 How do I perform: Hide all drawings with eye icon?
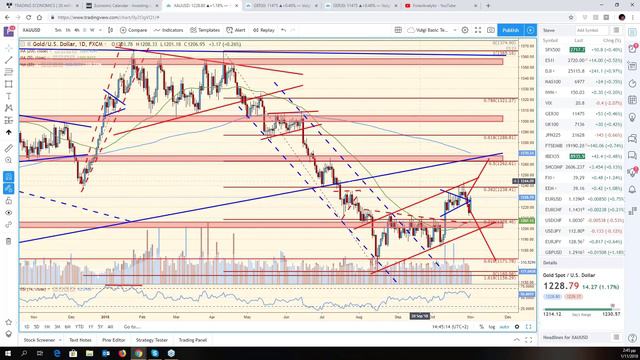(9, 213)
